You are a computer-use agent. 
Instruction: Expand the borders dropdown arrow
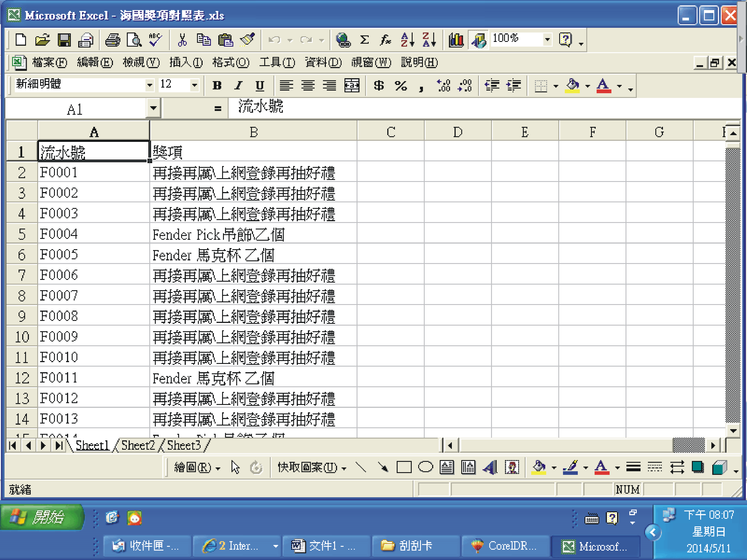pyautogui.click(x=556, y=86)
